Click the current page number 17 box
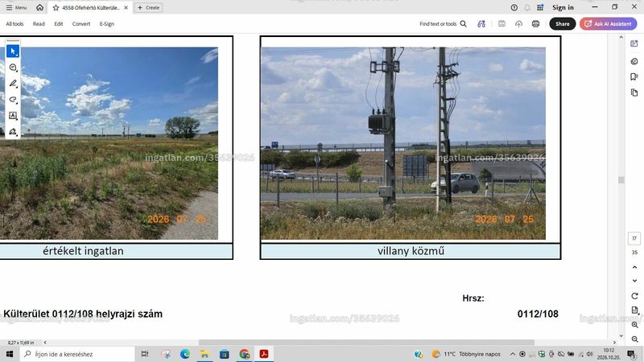The width and height of the screenshot is (644, 362). 634,238
